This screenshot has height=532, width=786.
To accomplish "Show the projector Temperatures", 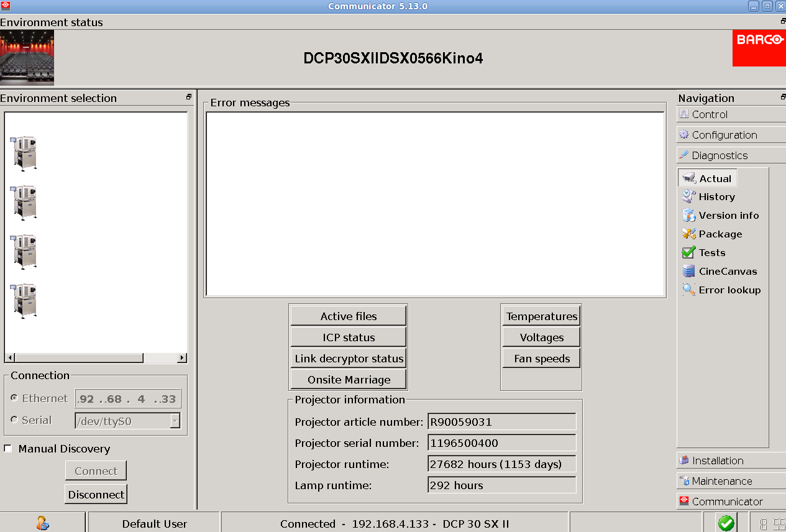I will (541, 316).
